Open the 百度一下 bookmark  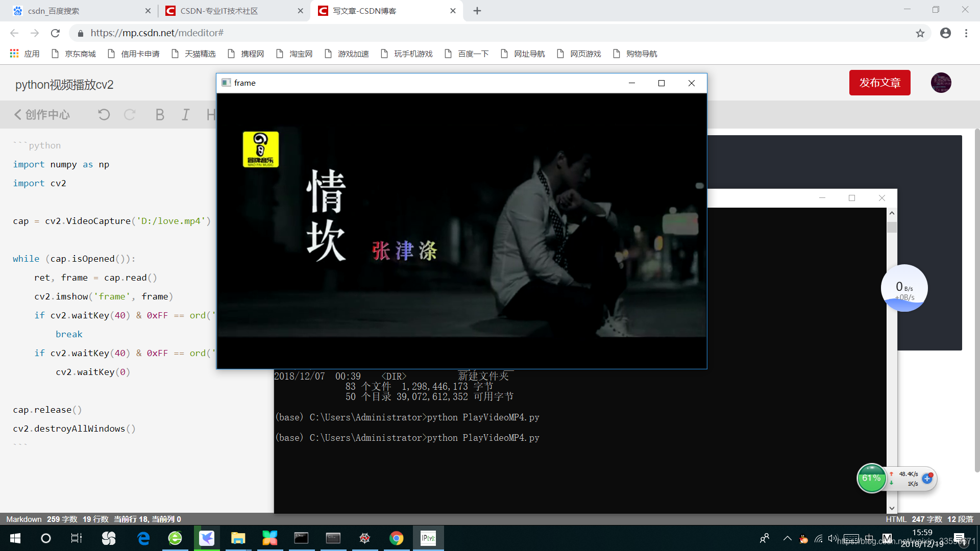coord(467,54)
